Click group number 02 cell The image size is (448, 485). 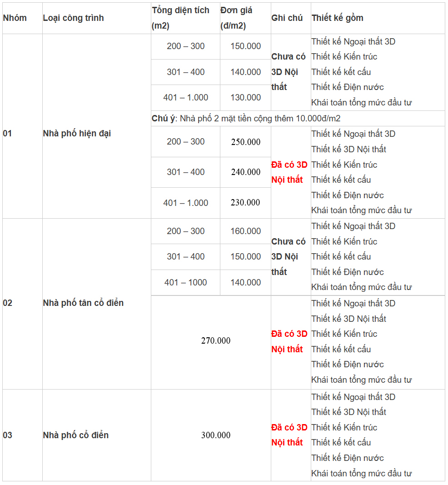pyautogui.click(x=8, y=303)
